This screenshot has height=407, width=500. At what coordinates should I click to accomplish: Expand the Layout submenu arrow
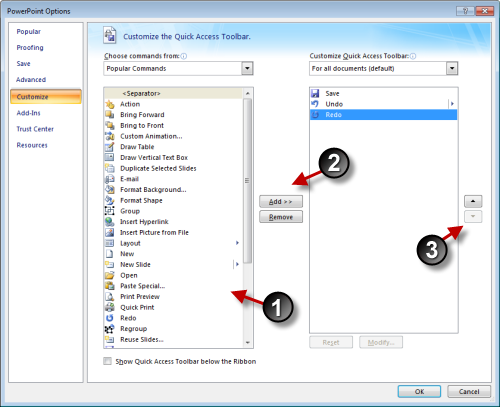coord(237,243)
